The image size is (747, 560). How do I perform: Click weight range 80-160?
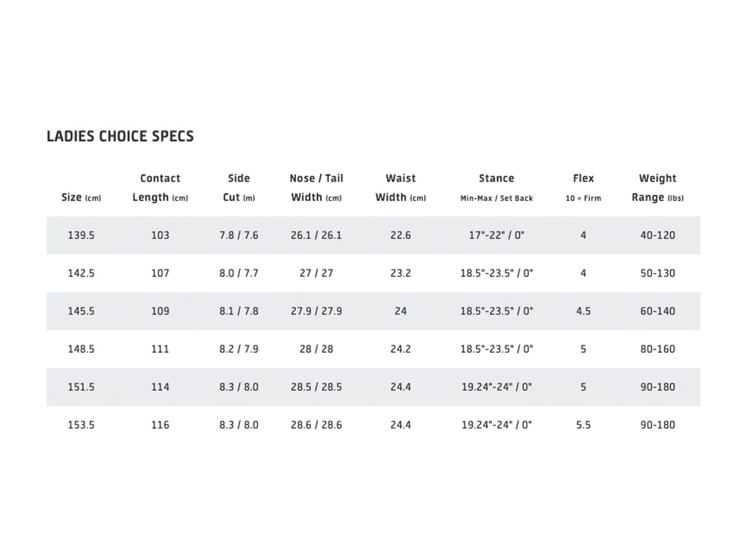657,349
